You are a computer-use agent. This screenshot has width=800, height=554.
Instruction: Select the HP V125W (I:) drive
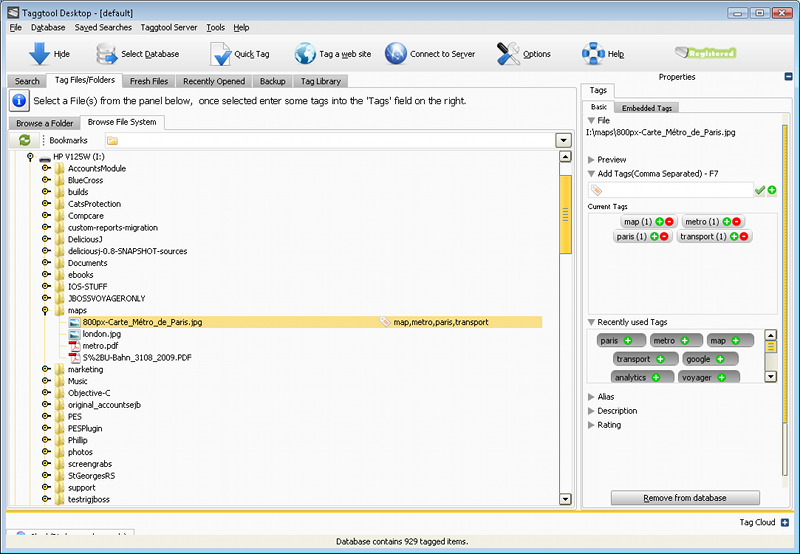coord(79,157)
